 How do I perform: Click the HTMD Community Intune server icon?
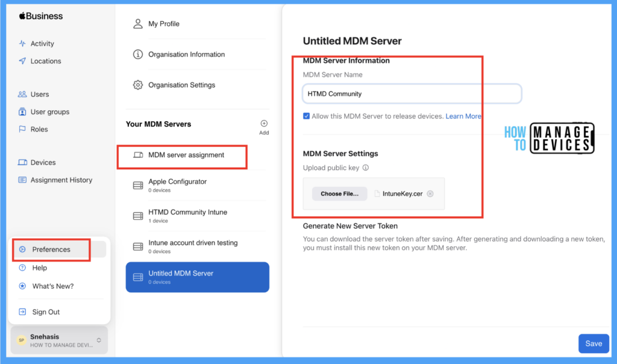[138, 216]
